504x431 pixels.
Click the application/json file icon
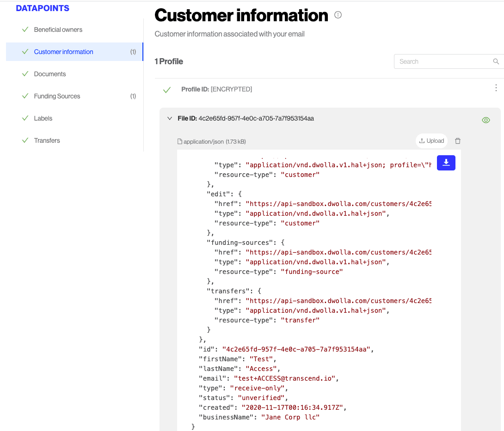180,142
